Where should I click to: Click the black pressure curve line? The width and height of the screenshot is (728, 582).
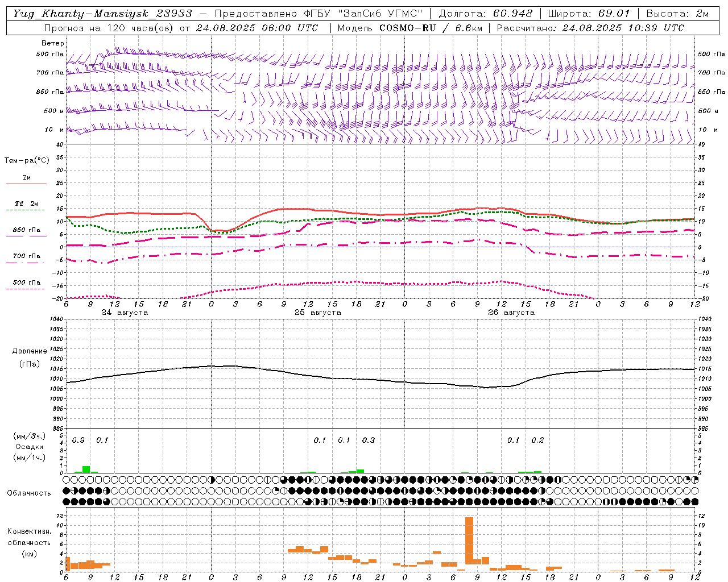pyautogui.click(x=380, y=379)
